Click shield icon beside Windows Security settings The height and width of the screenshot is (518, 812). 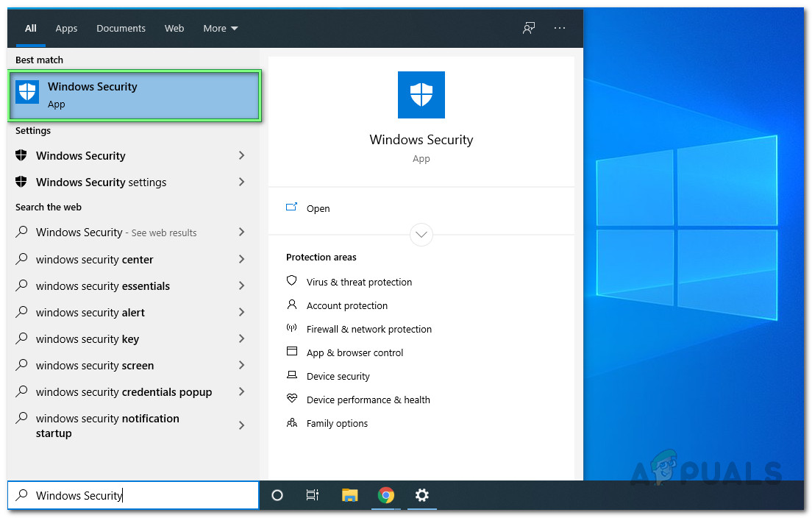(21, 181)
